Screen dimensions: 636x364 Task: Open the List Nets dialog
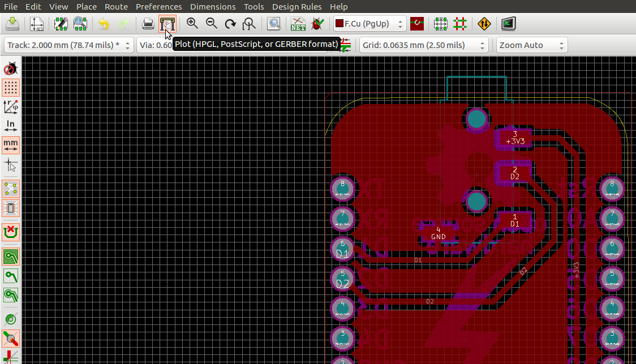[298, 24]
